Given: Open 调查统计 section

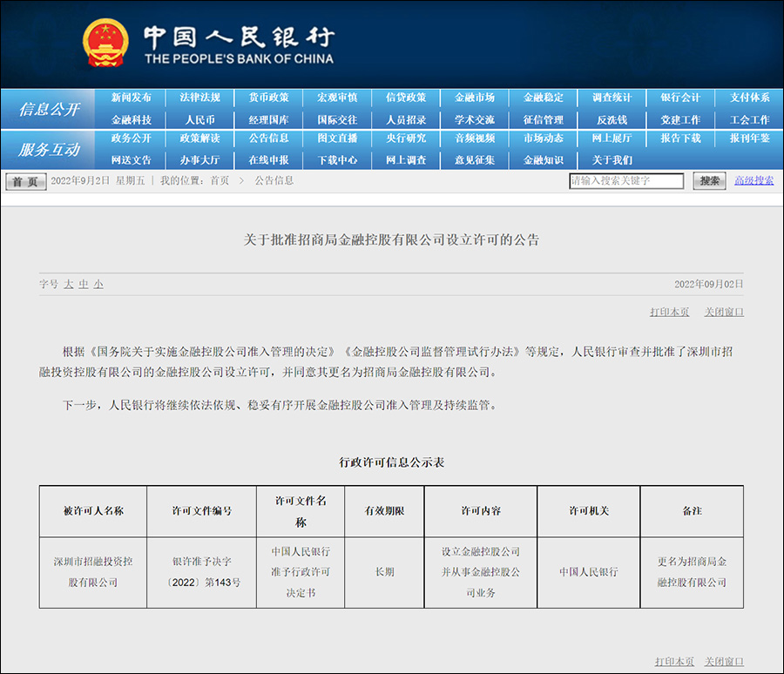Looking at the screenshot, I should pyautogui.click(x=612, y=98).
